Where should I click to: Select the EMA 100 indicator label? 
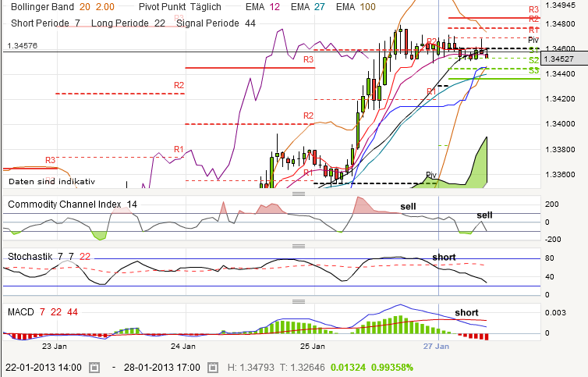(356, 7)
